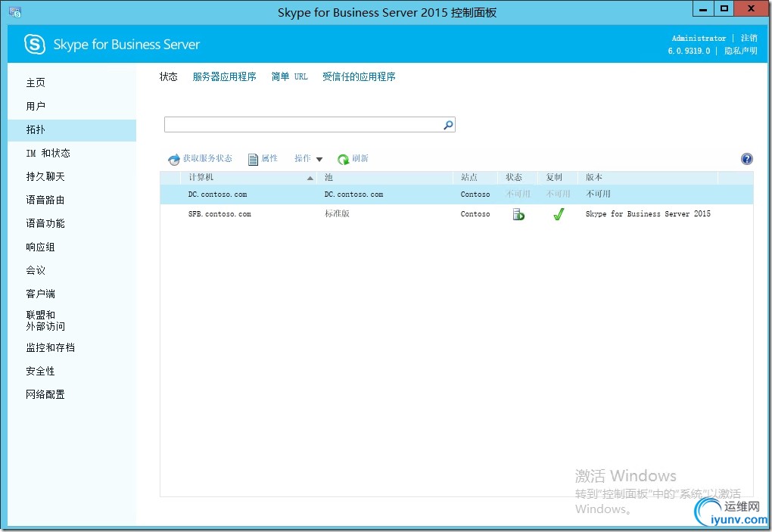The height and width of the screenshot is (532, 772).
Task: Sort by 计算机 column header
Action: [249, 177]
